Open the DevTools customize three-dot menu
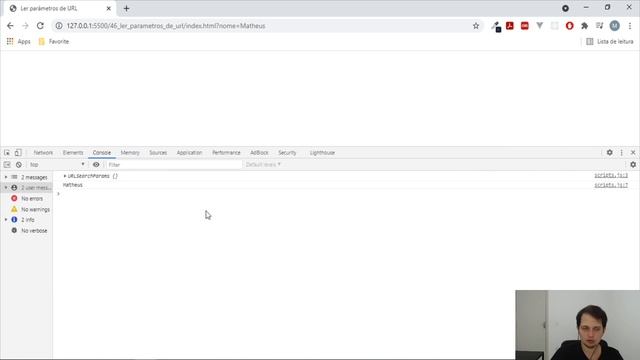The height and width of the screenshot is (360, 640). tap(622, 153)
